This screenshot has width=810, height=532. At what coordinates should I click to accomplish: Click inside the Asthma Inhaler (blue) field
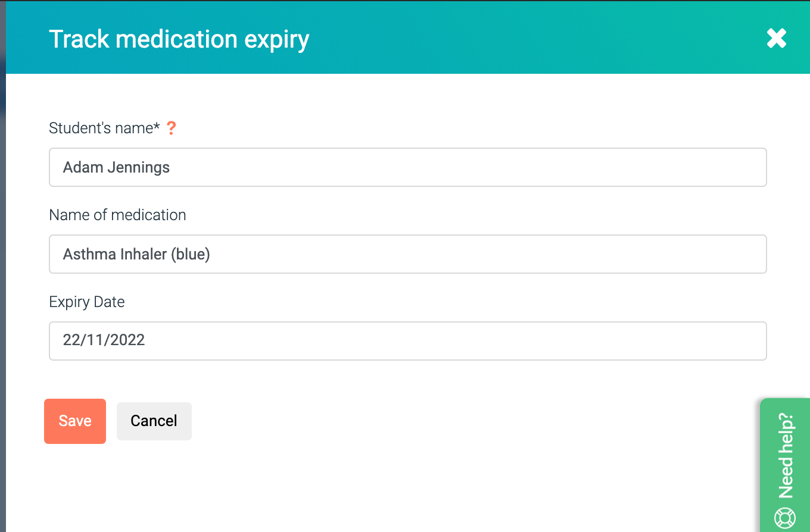click(407, 254)
